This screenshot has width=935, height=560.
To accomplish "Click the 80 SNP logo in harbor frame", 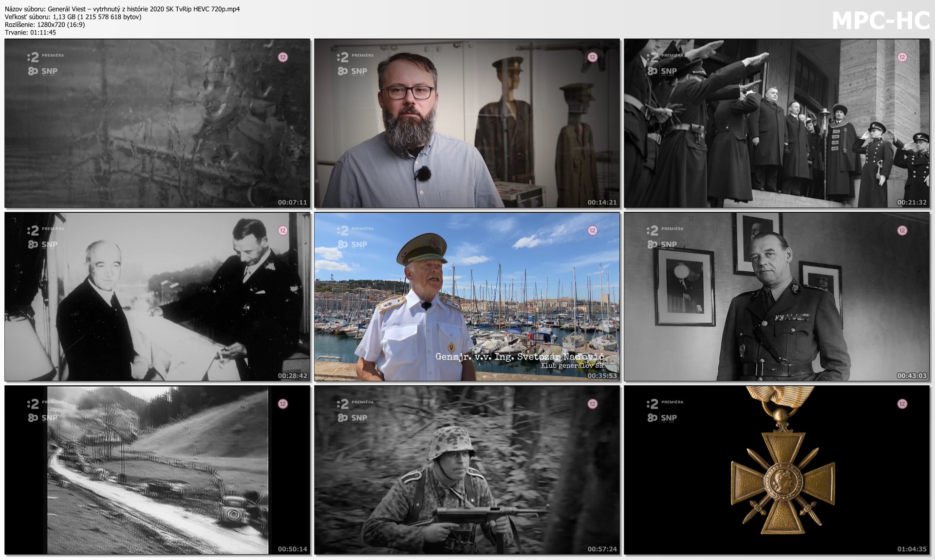I will 353,244.
